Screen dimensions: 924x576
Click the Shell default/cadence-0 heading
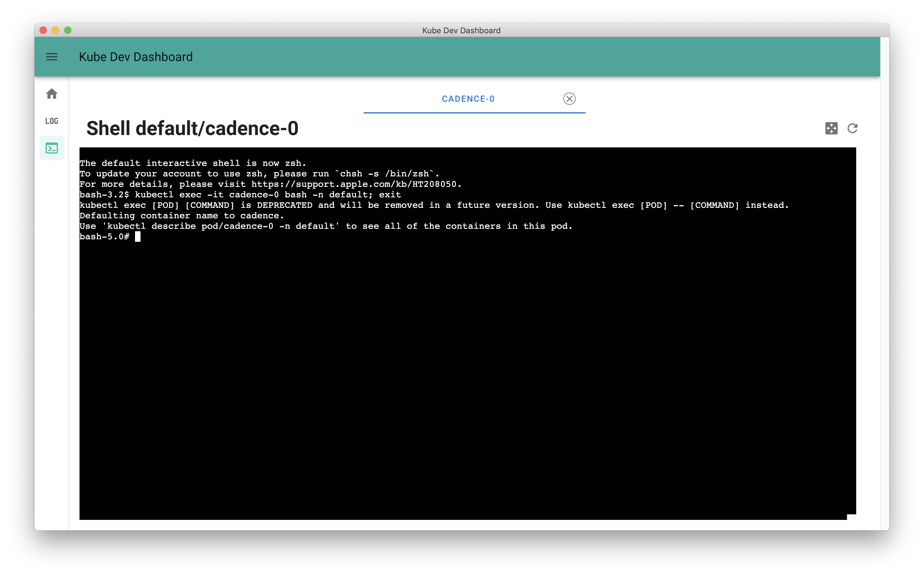[192, 128]
